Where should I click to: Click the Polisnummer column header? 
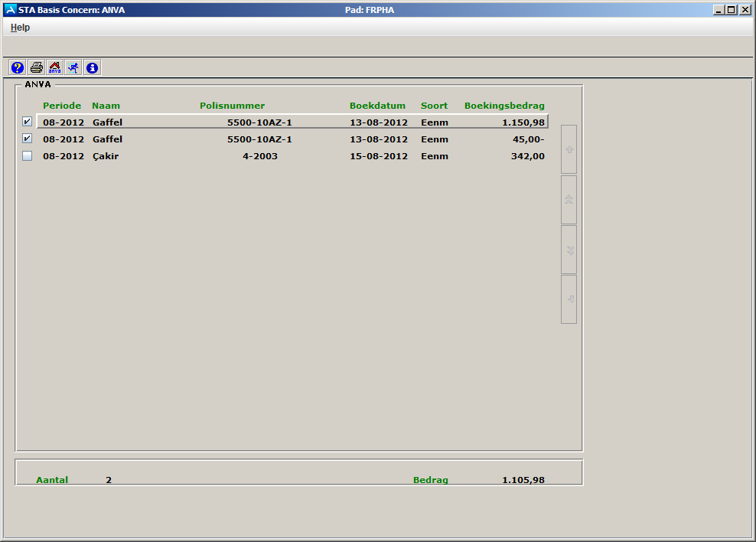232,106
